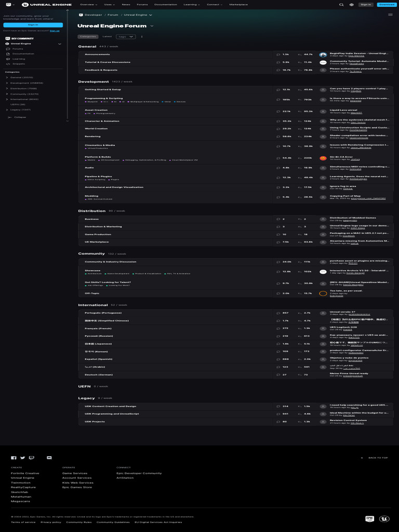
Task: Switch to the Latest tab
Action: 107,37
